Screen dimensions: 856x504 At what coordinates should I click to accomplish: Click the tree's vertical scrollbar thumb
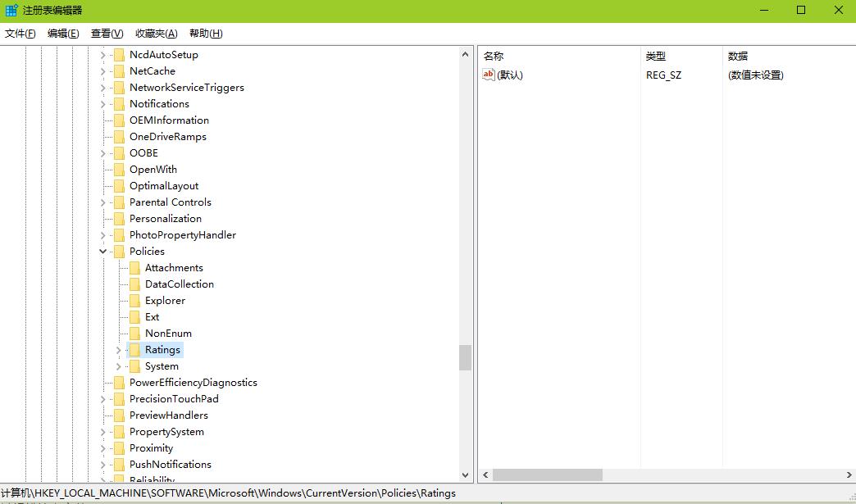[x=466, y=357]
